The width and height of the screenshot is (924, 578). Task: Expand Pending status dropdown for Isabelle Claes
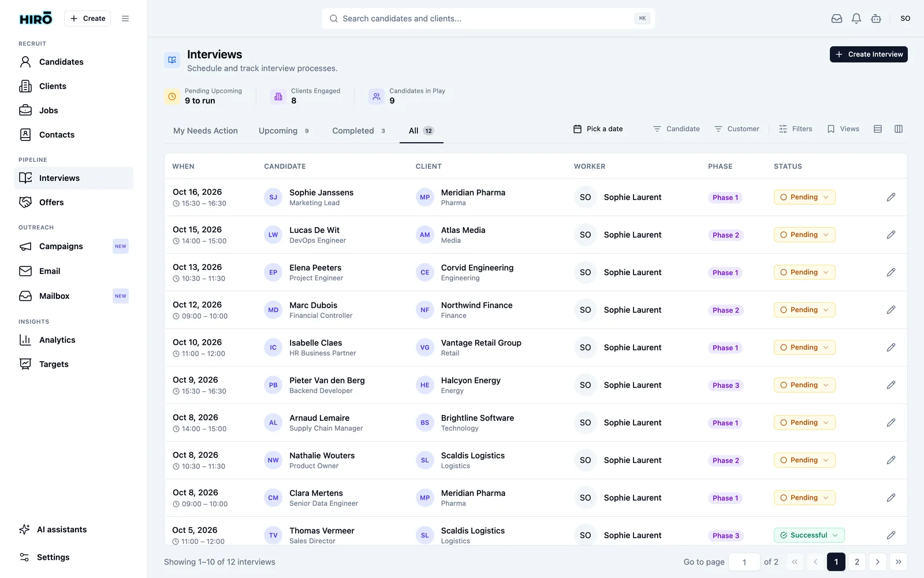(x=804, y=347)
